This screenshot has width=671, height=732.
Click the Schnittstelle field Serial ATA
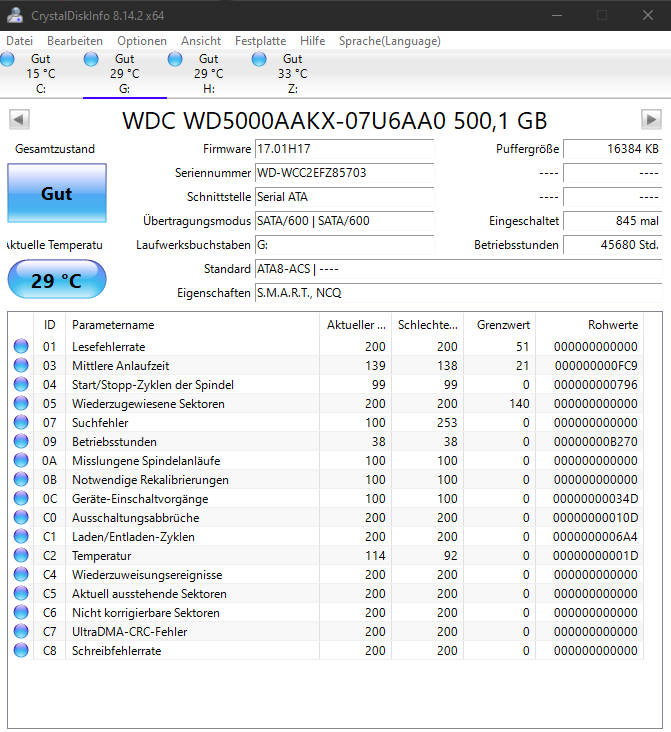tap(345, 197)
